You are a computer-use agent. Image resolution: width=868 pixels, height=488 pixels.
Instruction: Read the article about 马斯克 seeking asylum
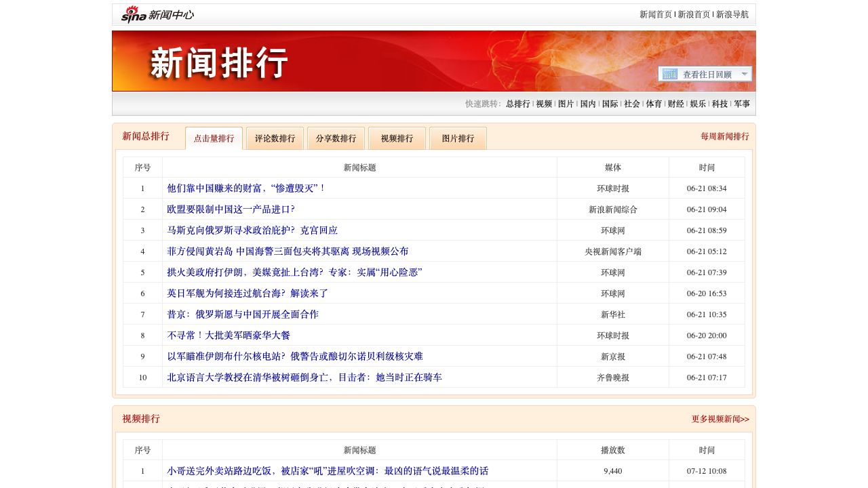tap(252, 230)
